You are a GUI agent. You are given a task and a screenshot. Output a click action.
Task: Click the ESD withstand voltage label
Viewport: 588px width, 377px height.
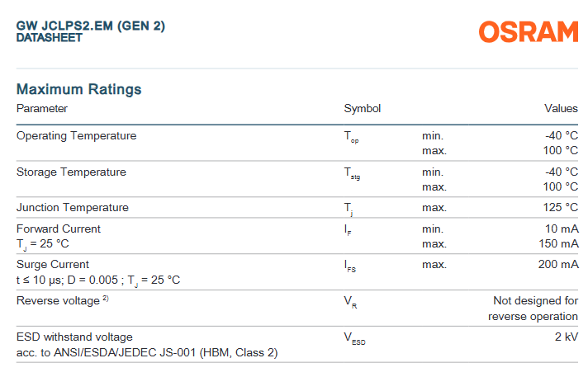click(x=74, y=337)
